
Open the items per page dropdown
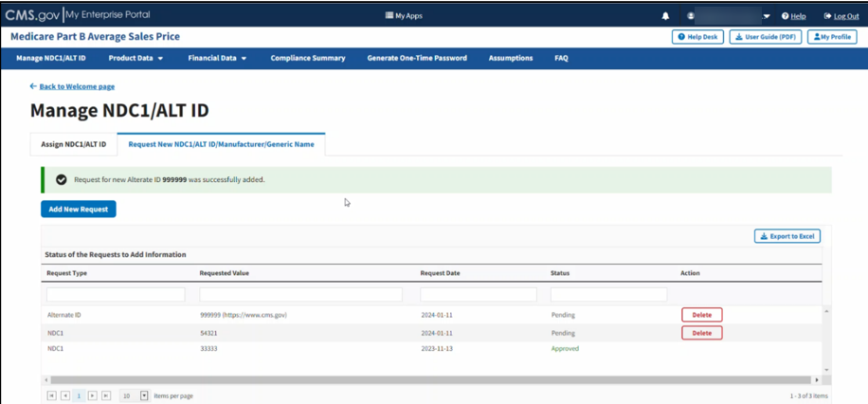[x=144, y=395]
